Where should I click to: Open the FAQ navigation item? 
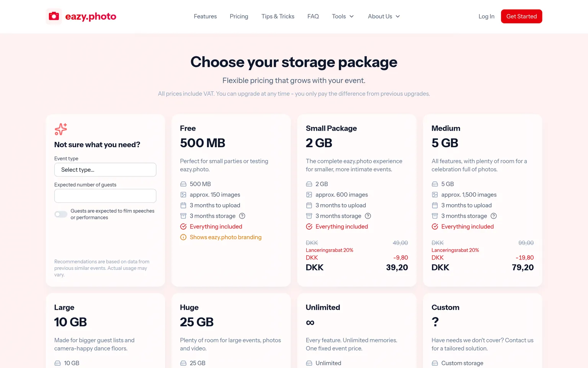coord(313,16)
